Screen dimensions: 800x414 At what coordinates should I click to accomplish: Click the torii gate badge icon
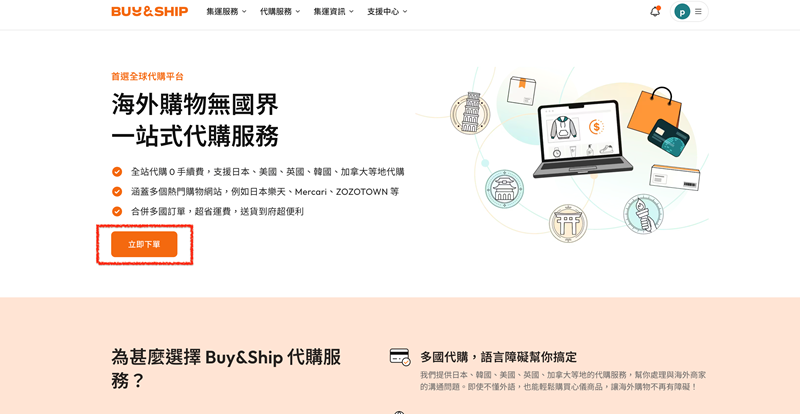[x=568, y=223]
